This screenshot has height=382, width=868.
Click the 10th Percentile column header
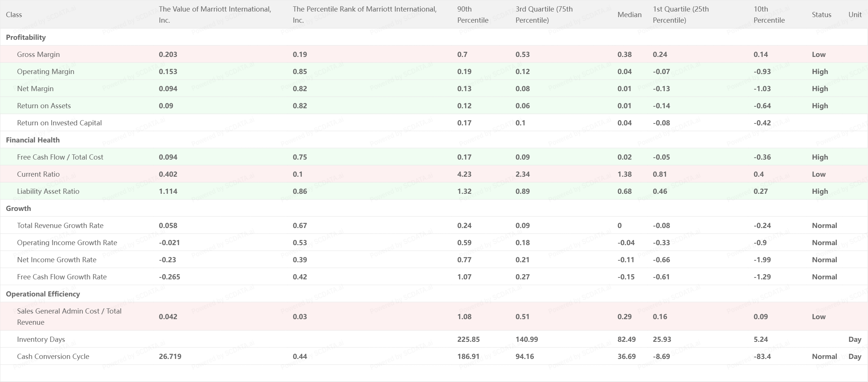click(x=769, y=15)
